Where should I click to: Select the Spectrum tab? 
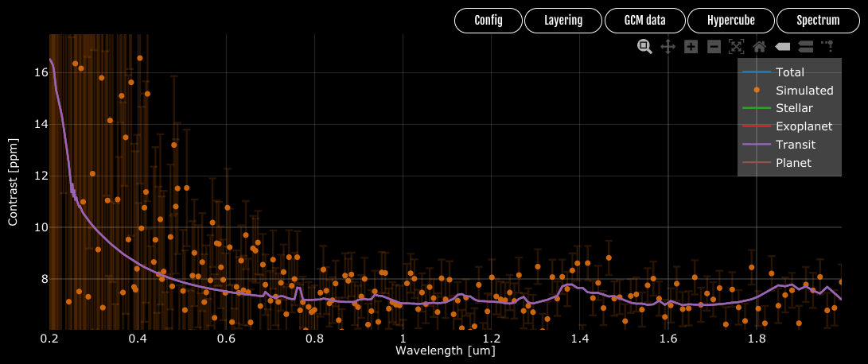click(818, 21)
